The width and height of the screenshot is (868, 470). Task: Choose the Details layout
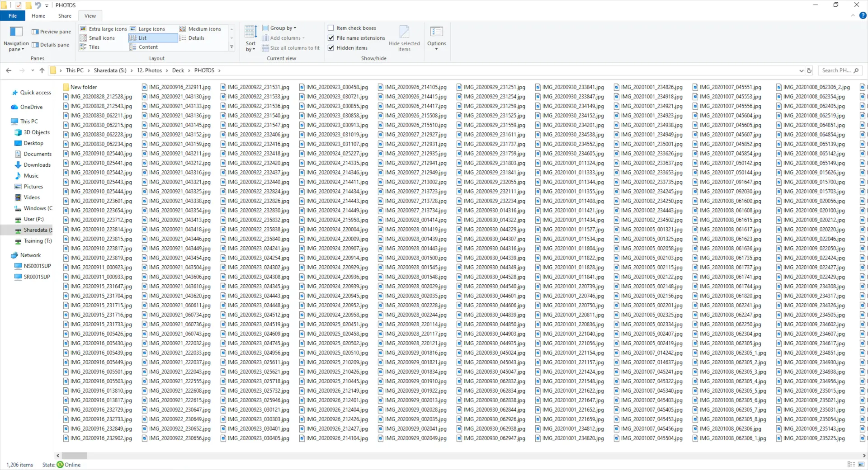coord(192,38)
